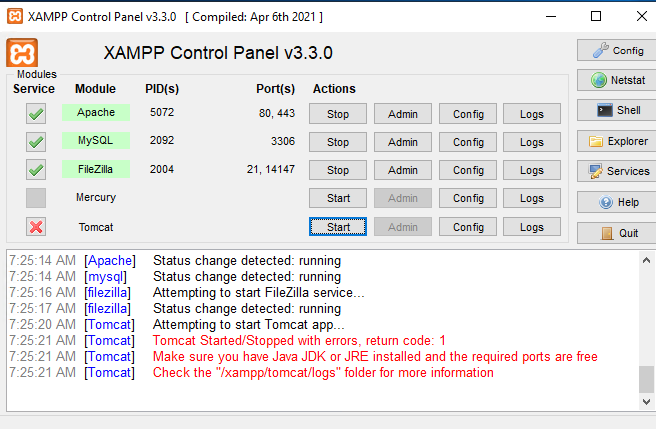Viewport: 656px width, 429px height.
Task: Open Netstat with the globe icon
Action: click(x=617, y=80)
